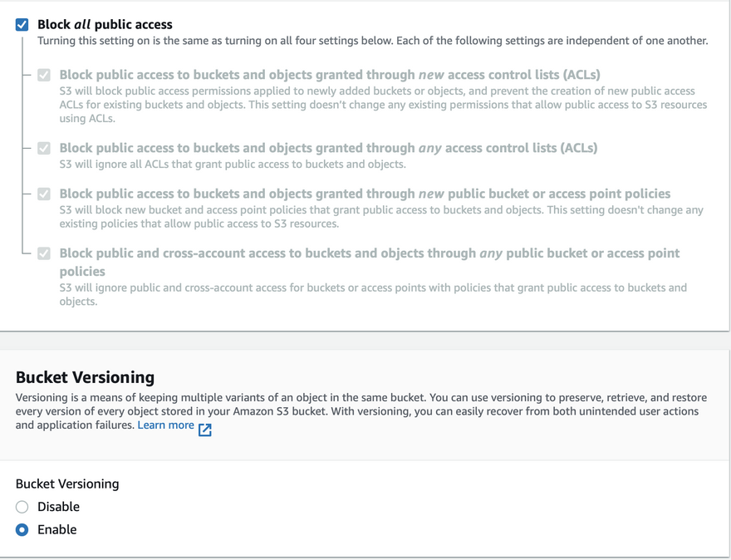The image size is (731, 560).
Task: Select the Disable versioning radio button
Action: [22, 507]
